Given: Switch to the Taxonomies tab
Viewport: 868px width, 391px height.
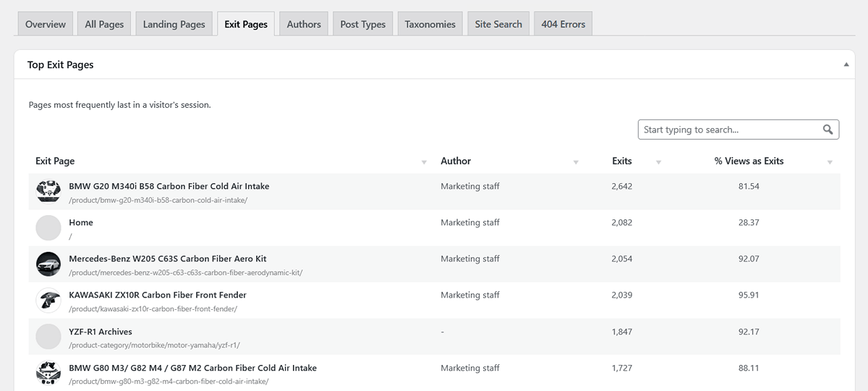Looking at the screenshot, I should pos(430,24).
